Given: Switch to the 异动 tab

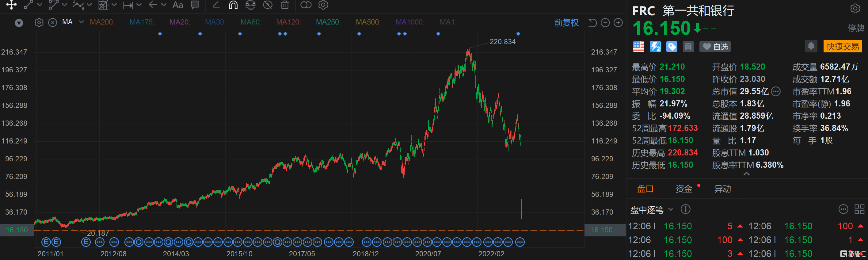Looking at the screenshot, I should tap(722, 189).
